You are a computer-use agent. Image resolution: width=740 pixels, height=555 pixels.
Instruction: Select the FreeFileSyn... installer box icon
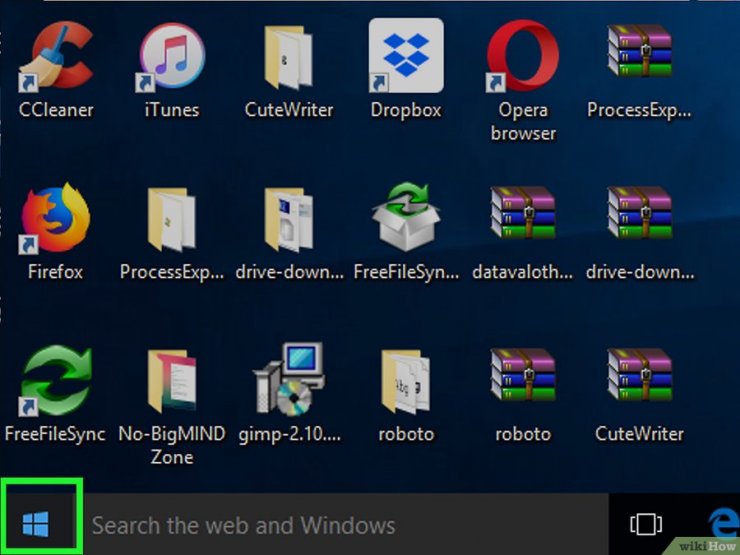pos(406,217)
